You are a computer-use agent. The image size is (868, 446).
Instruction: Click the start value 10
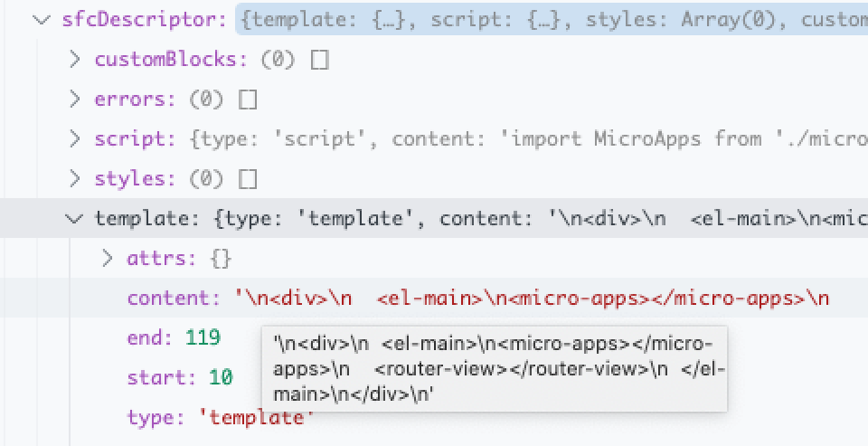[221, 378]
